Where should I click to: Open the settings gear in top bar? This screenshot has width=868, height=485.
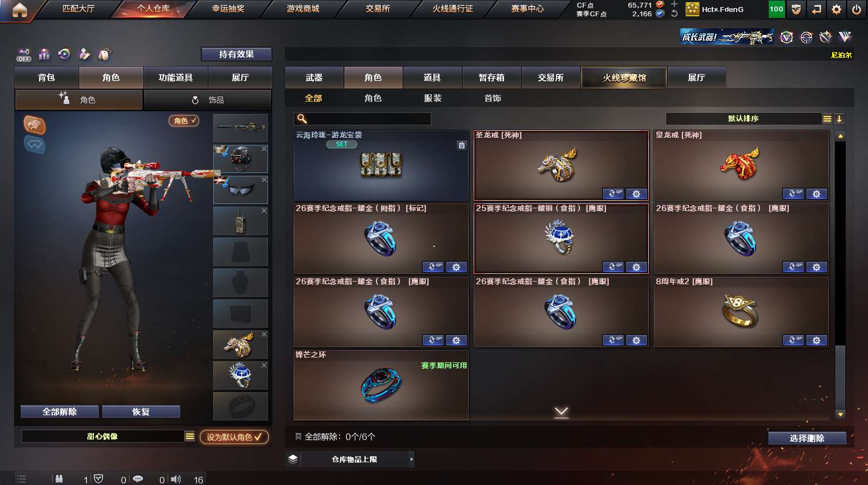tap(837, 9)
